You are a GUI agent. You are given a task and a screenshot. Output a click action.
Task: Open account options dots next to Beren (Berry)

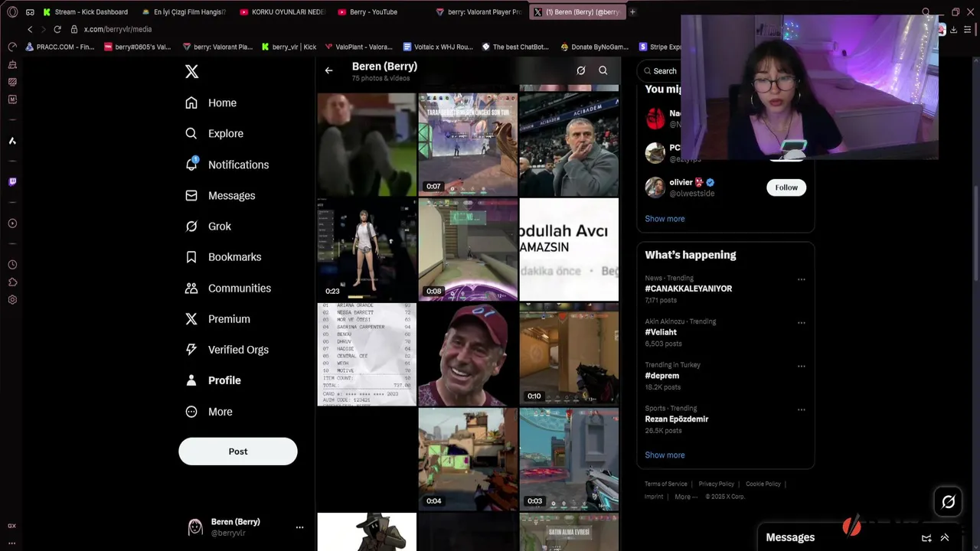pos(299,527)
